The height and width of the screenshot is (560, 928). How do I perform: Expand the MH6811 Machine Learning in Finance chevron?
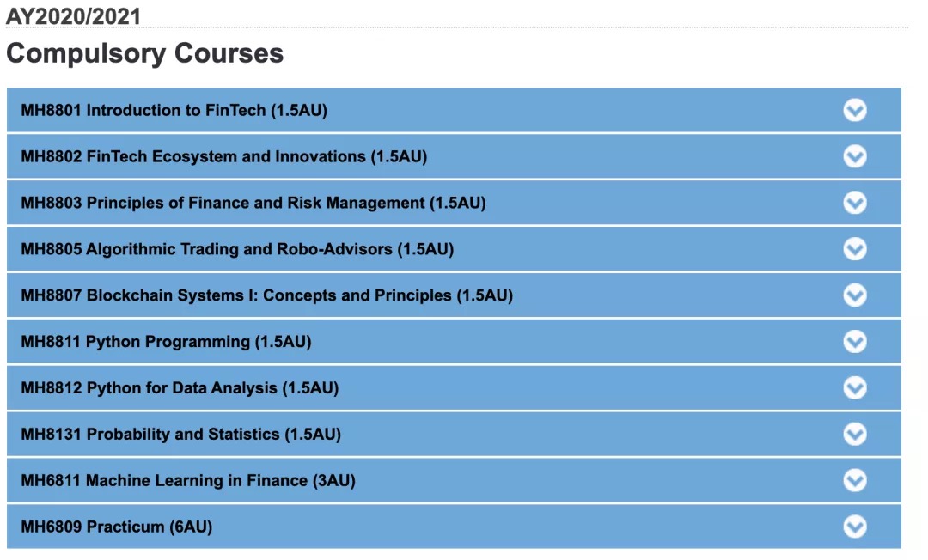[855, 480]
